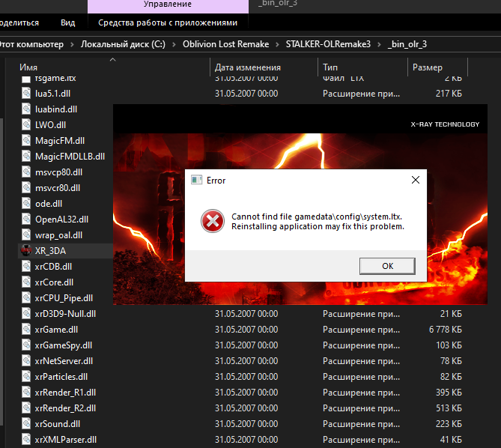Select the lua5.1.dll file icon
The width and height of the screenshot is (501, 448).
26,94
